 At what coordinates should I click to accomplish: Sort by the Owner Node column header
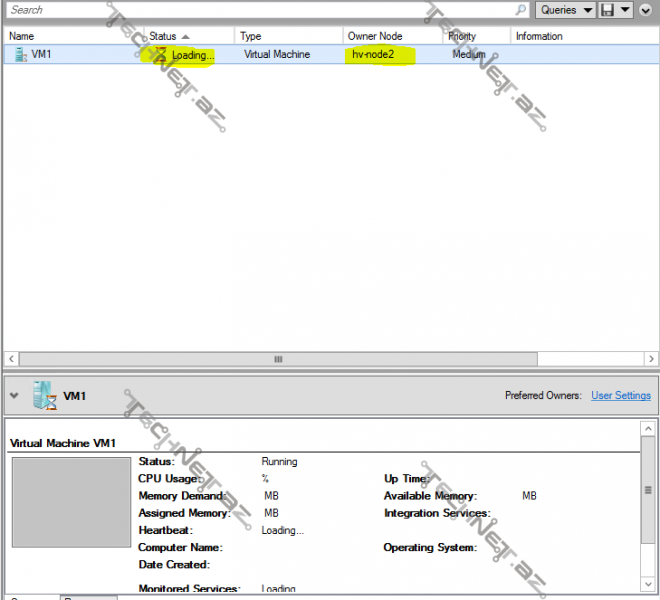pos(392,36)
